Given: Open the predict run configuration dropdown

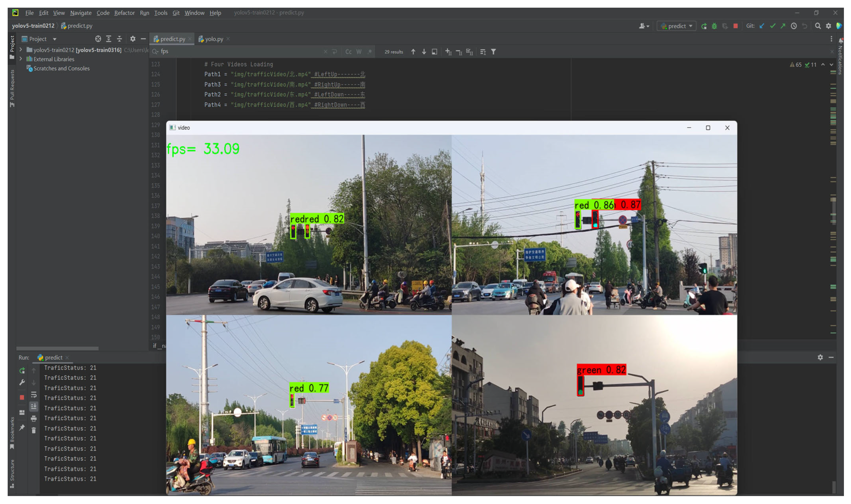Looking at the screenshot, I should click(x=677, y=26).
